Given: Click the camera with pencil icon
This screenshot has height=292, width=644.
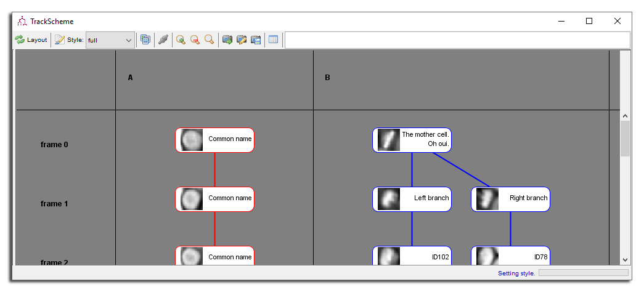Looking at the screenshot, I should [x=242, y=40].
